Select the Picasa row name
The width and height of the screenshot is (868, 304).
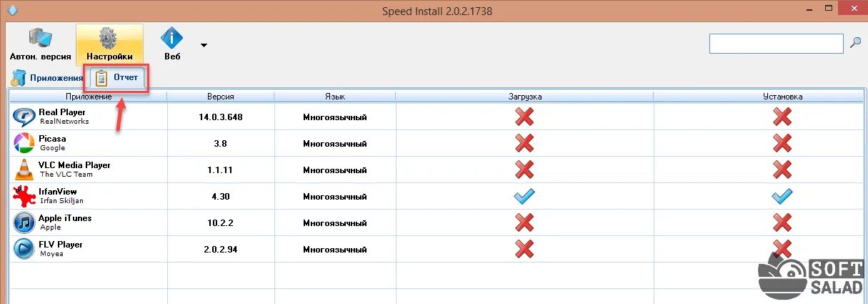click(x=53, y=139)
